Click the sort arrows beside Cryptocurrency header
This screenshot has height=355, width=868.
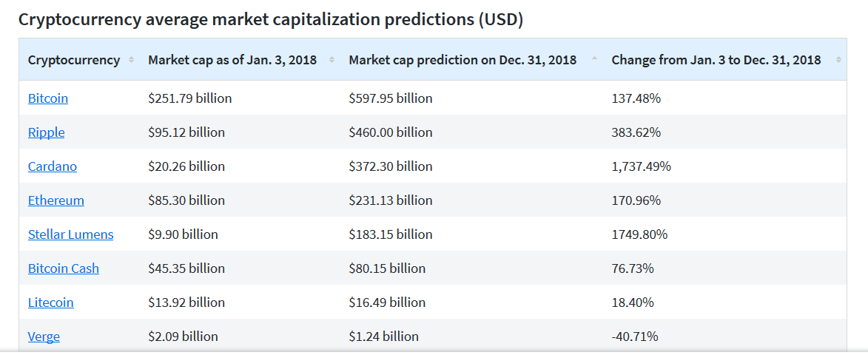(131, 60)
